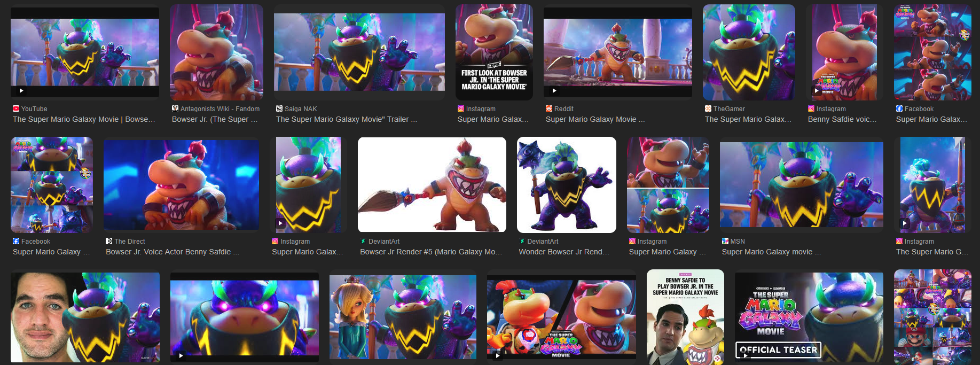
Task: Click play icon on the Reddit result thumbnail
Action: tap(554, 91)
